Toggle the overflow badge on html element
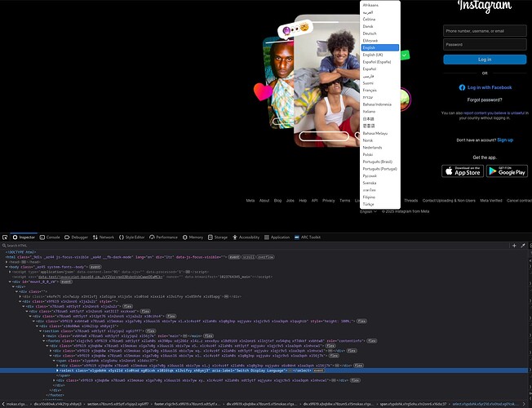The image size is (532, 408). pyautogui.click(x=265, y=257)
